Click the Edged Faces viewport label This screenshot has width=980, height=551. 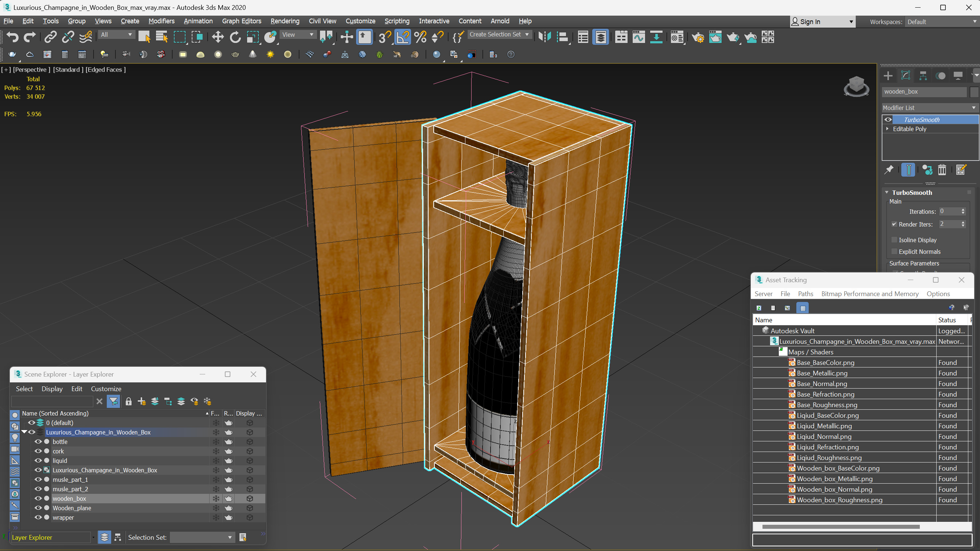click(105, 70)
